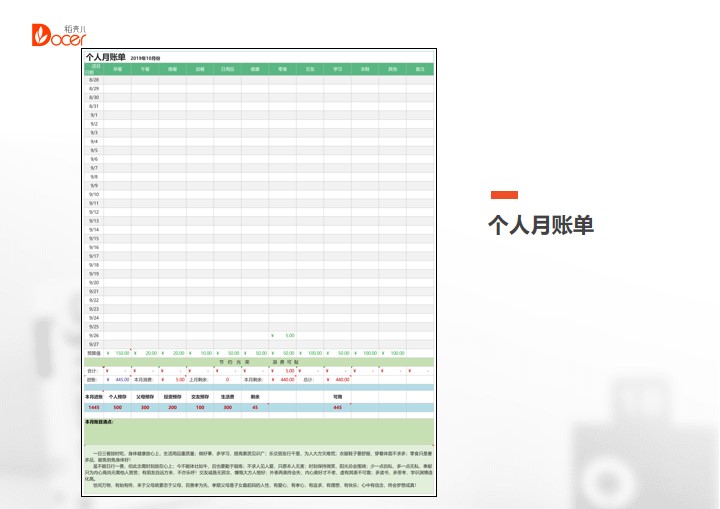Viewport: 720px width, 509px height.
Task: Select the 日用品 column header
Action: [x=227, y=69]
